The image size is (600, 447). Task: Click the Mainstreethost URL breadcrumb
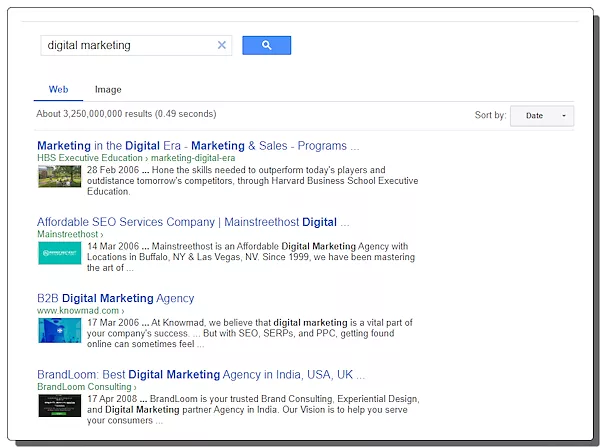point(71,234)
